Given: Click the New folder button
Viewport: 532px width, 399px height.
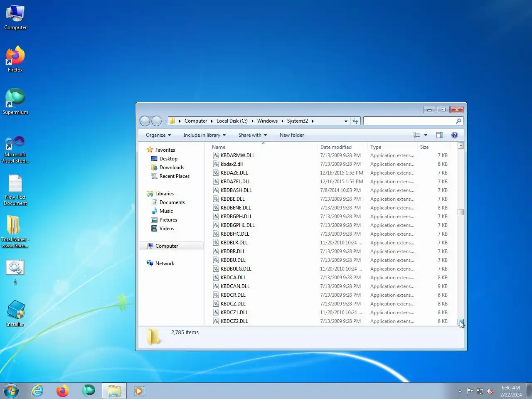Looking at the screenshot, I should (x=292, y=135).
